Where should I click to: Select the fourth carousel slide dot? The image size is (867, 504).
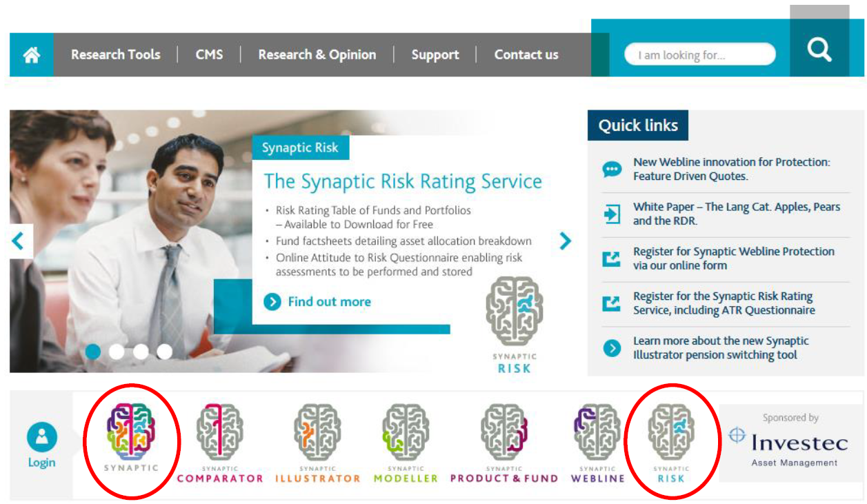(164, 352)
